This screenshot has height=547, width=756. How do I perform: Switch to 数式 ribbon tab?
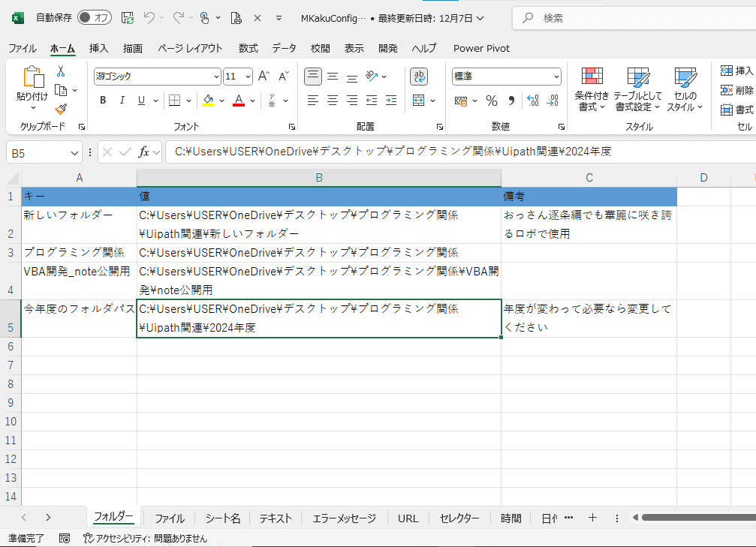pos(248,48)
